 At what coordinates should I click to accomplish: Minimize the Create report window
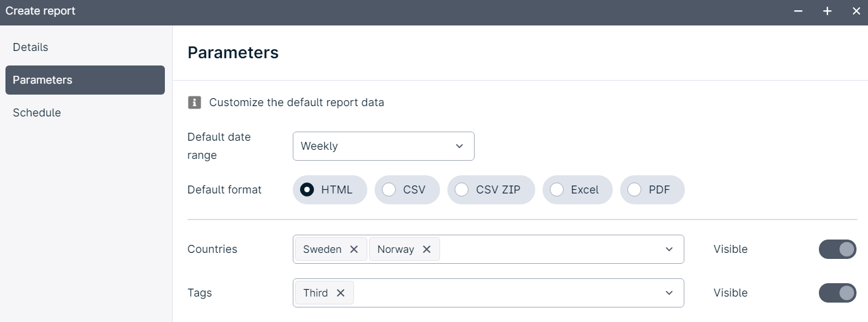coord(798,11)
